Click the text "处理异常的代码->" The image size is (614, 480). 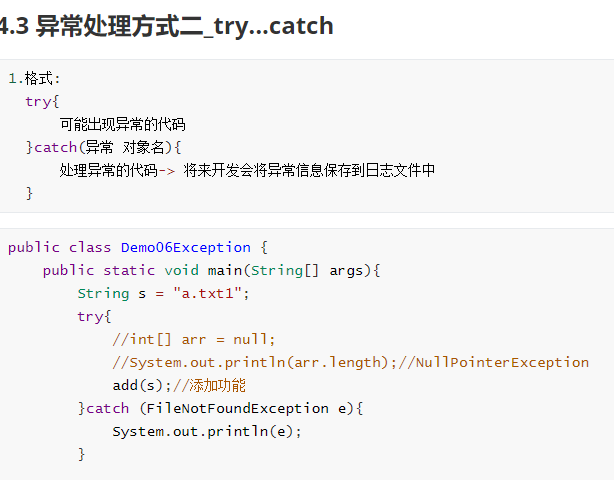point(117,170)
